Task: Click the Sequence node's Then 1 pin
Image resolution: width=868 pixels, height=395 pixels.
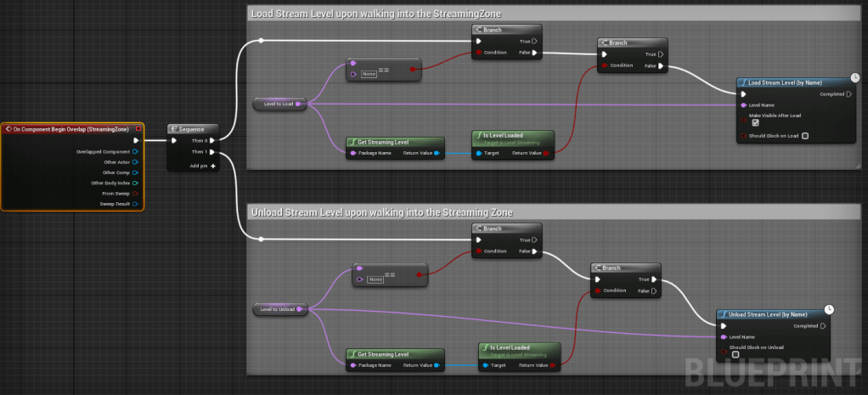Action: point(212,152)
